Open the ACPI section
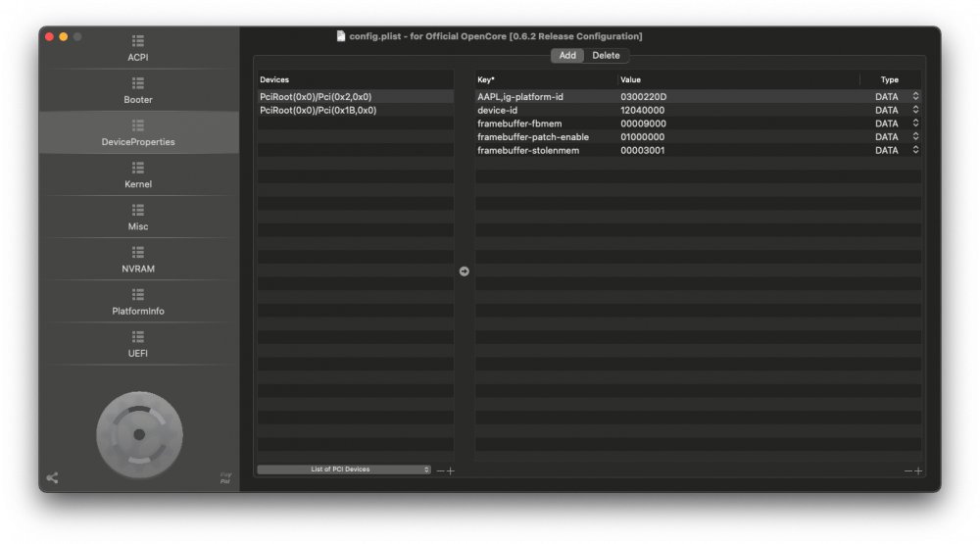The image size is (980, 544). click(138, 48)
